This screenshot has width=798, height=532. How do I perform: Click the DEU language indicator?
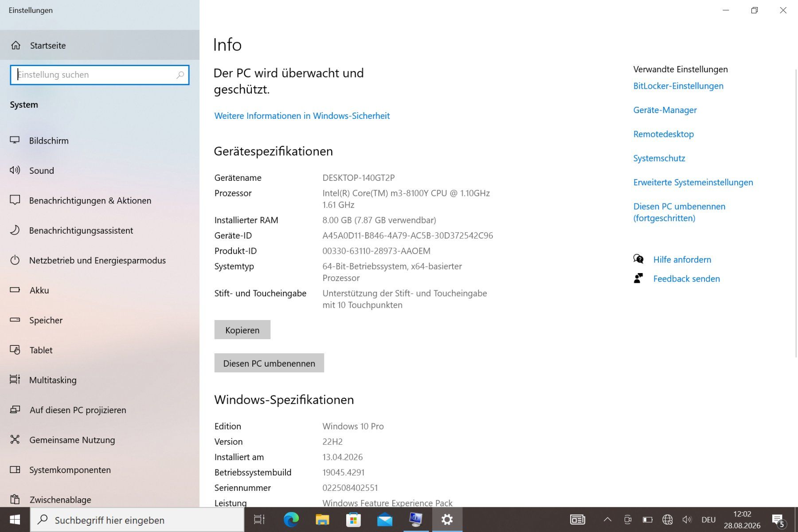[708, 520]
